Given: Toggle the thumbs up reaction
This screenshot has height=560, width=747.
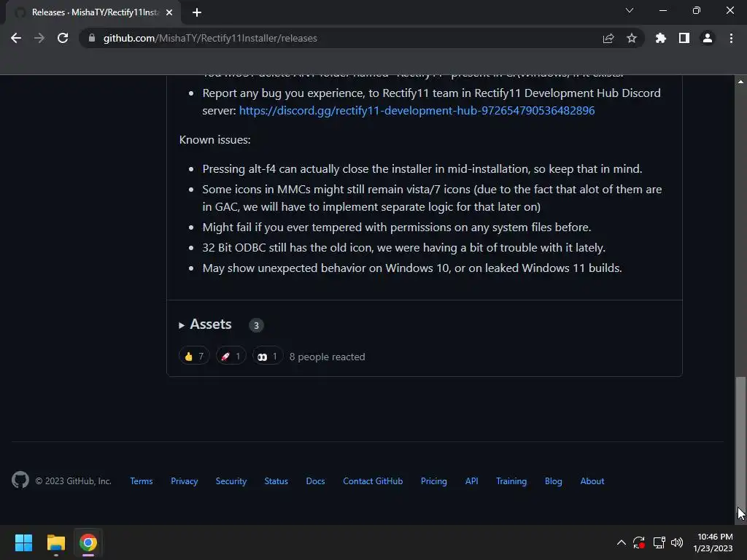Looking at the screenshot, I should tap(194, 356).
